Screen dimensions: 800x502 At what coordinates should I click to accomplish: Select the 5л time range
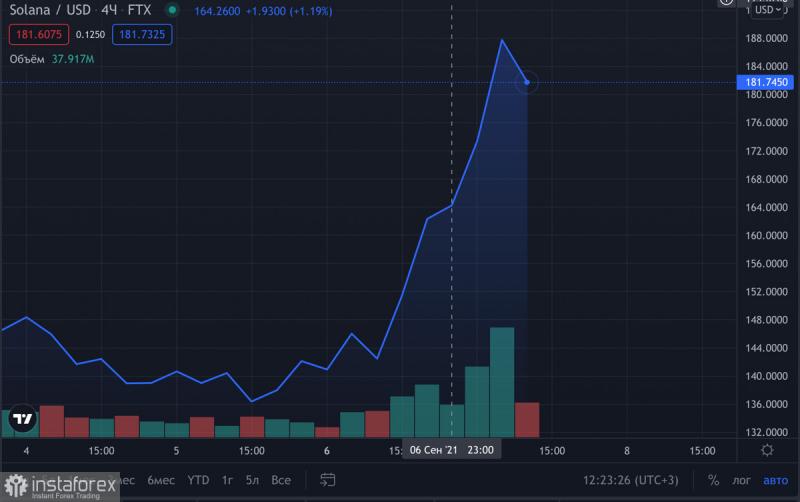(x=251, y=480)
